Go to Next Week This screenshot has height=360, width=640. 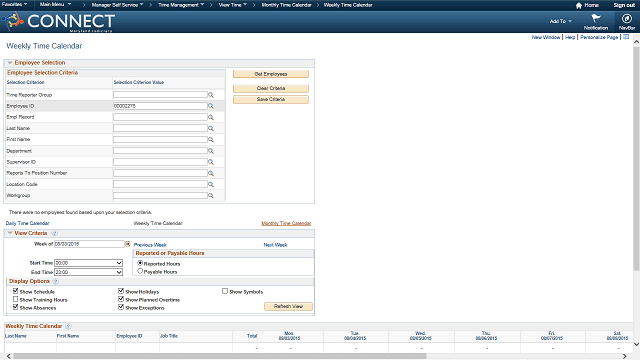click(x=275, y=245)
